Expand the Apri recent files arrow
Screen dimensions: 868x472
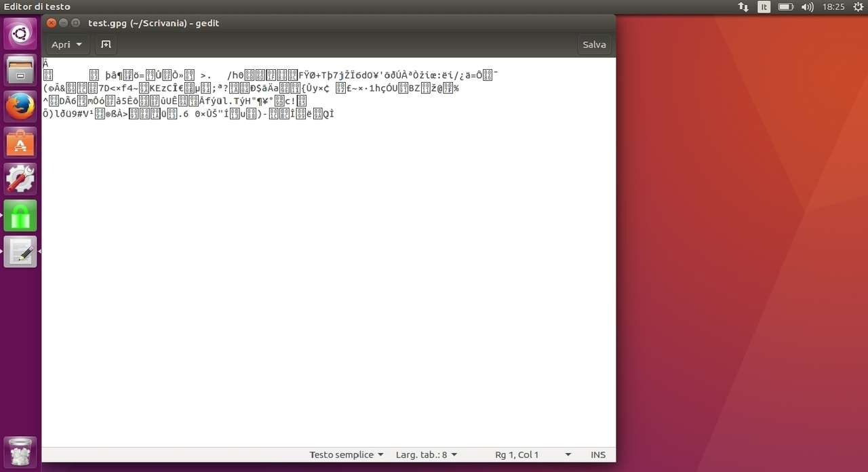79,45
